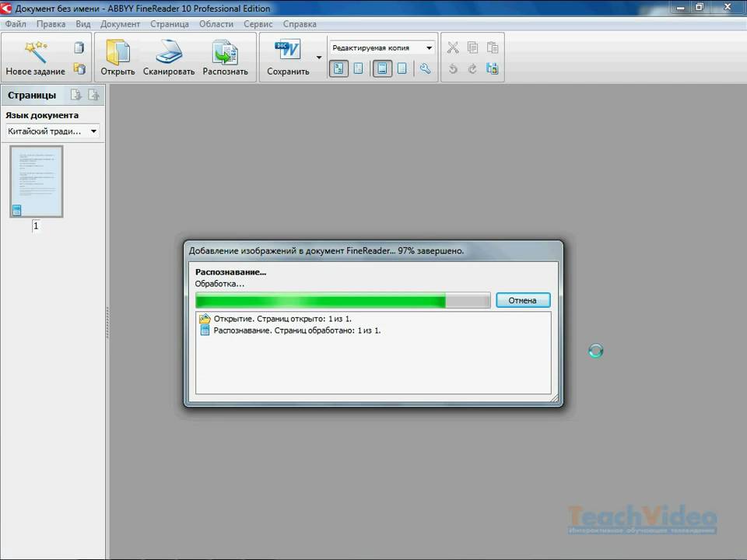Click the Открытие. Страниц открыто log row
The image size is (747, 560).
(282, 319)
